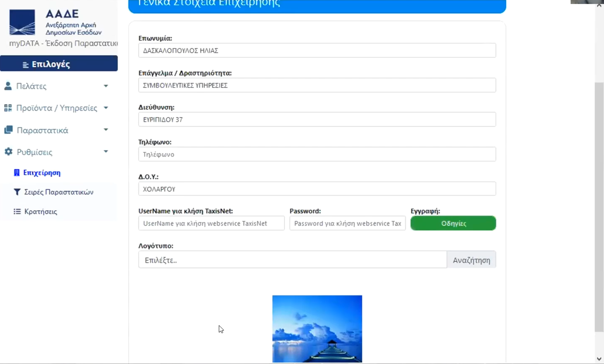Open the Σειρές Παραστατικών menu item
The width and height of the screenshot is (604, 364).
click(59, 192)
